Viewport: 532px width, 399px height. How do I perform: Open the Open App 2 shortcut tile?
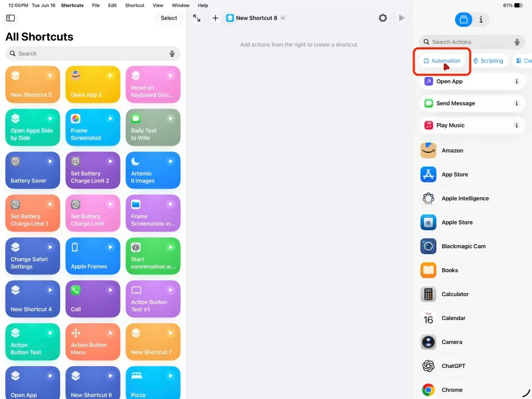[92, 85]
